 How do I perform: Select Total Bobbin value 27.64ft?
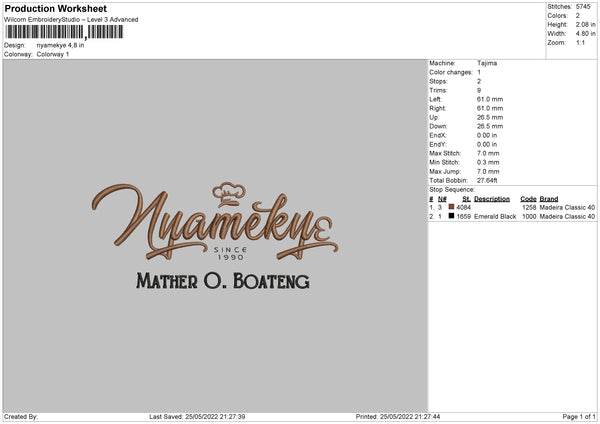[x=487, y=181]
